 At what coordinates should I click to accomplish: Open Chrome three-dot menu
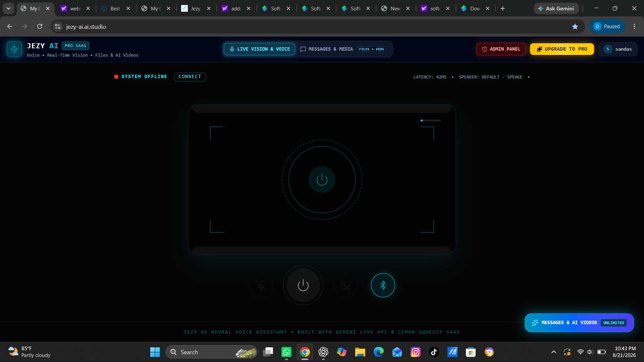(634, 26)
